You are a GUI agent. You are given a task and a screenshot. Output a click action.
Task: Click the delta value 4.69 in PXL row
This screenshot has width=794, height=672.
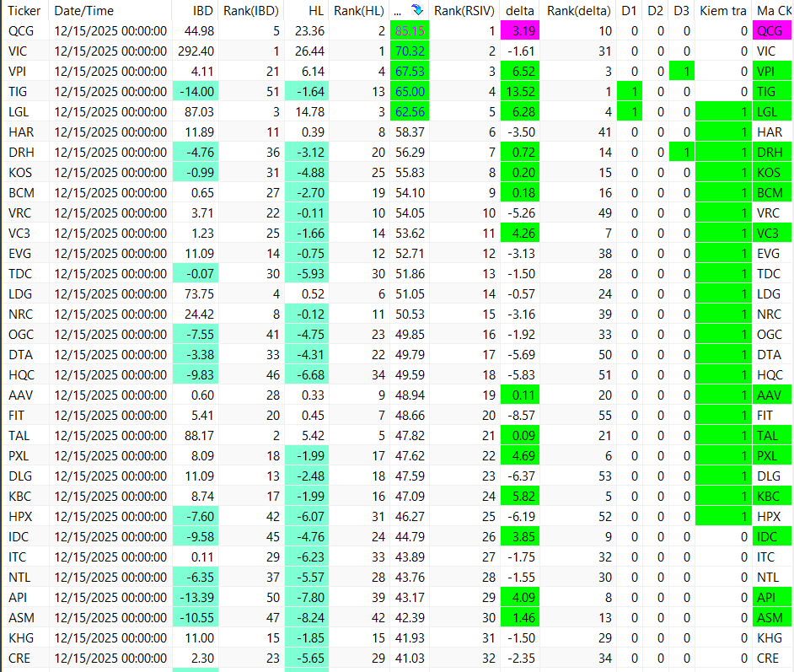click(x=520, y=456)
